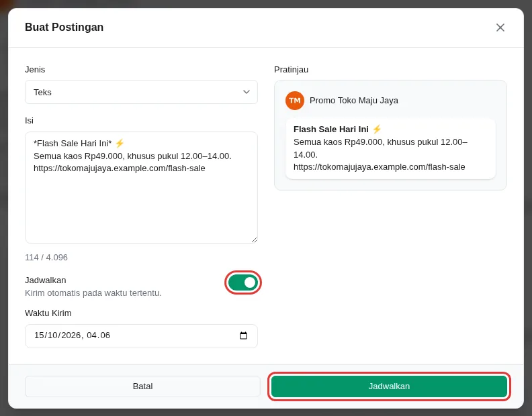Click 'Kirim otomatis pada waktu tertentu.' description
This screenshot has width=532, height=416.
(x=93, y=293)
